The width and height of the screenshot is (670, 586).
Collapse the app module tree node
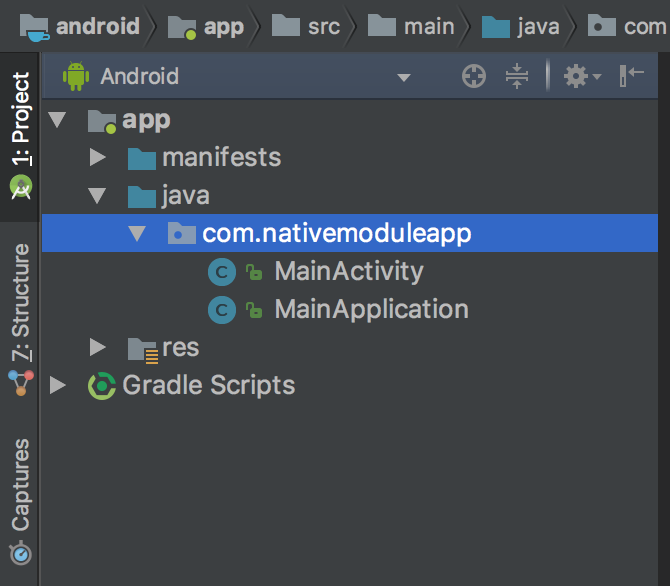pos(58,120)
